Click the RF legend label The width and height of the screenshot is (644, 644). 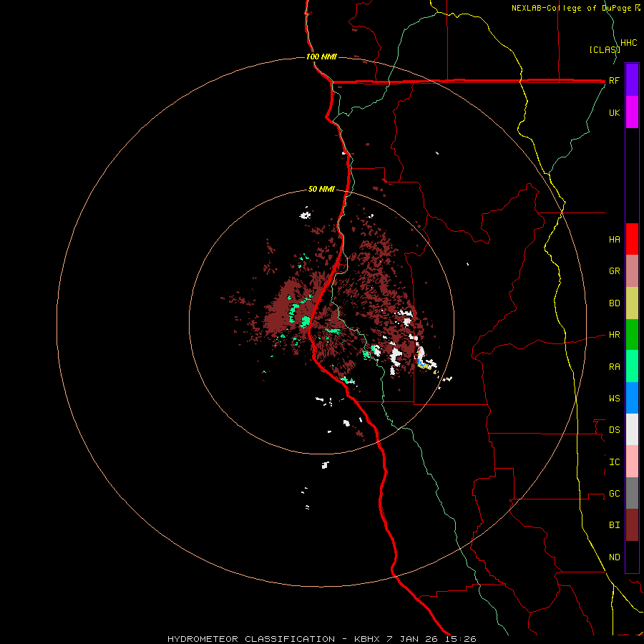(x=614, y=80)
